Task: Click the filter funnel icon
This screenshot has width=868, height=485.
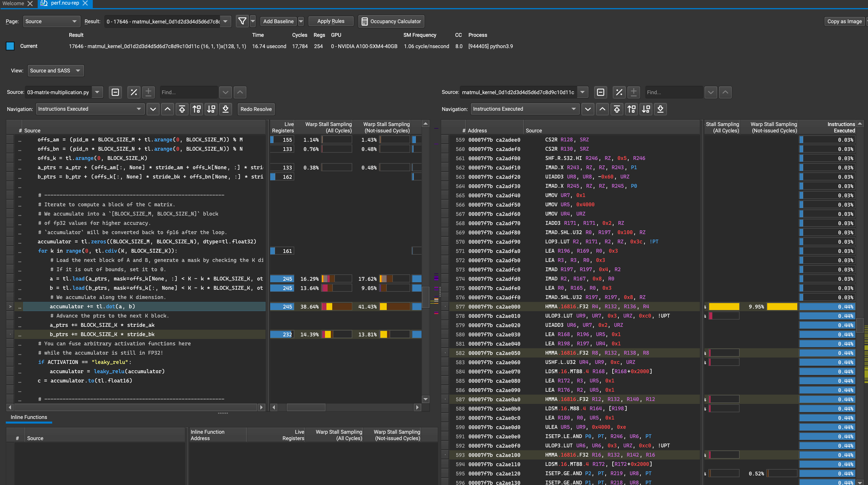Action: pos(242,21)
